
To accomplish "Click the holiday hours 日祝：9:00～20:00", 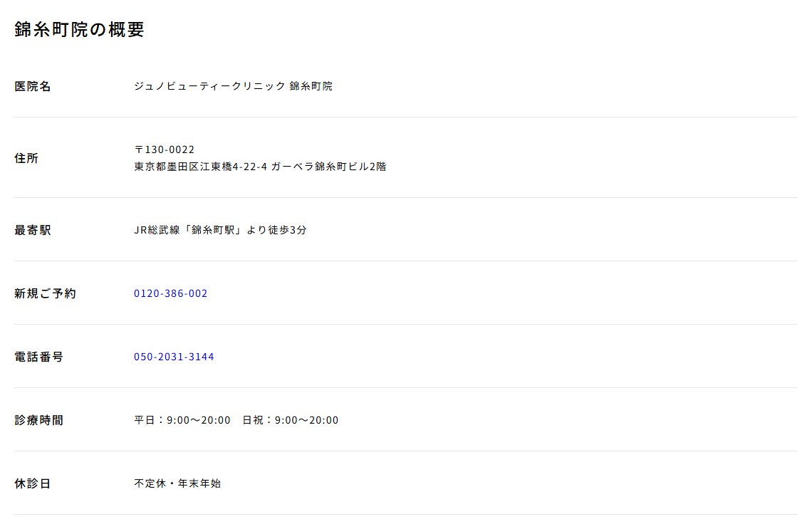I will (x=291, y=420).
